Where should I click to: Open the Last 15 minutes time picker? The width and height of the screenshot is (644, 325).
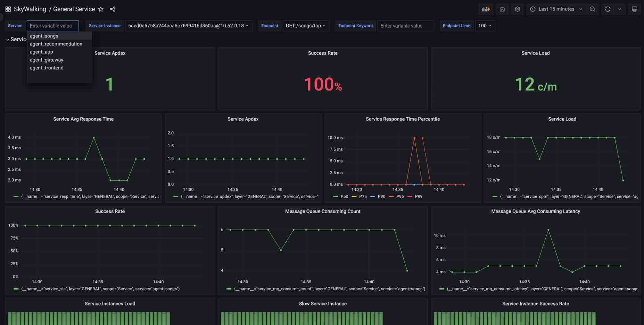tap(555, 9)
